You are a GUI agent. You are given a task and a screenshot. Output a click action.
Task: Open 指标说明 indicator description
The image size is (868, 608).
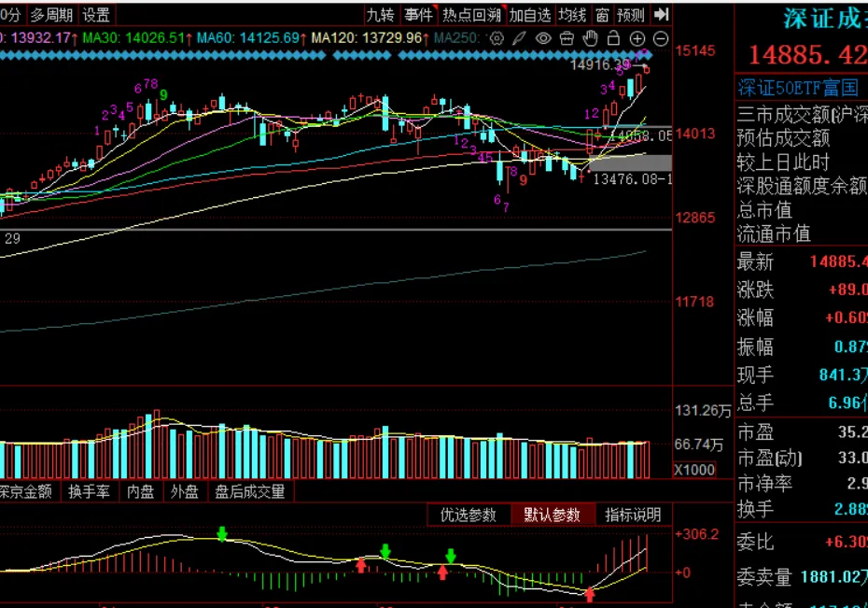[x=634, y=515]
